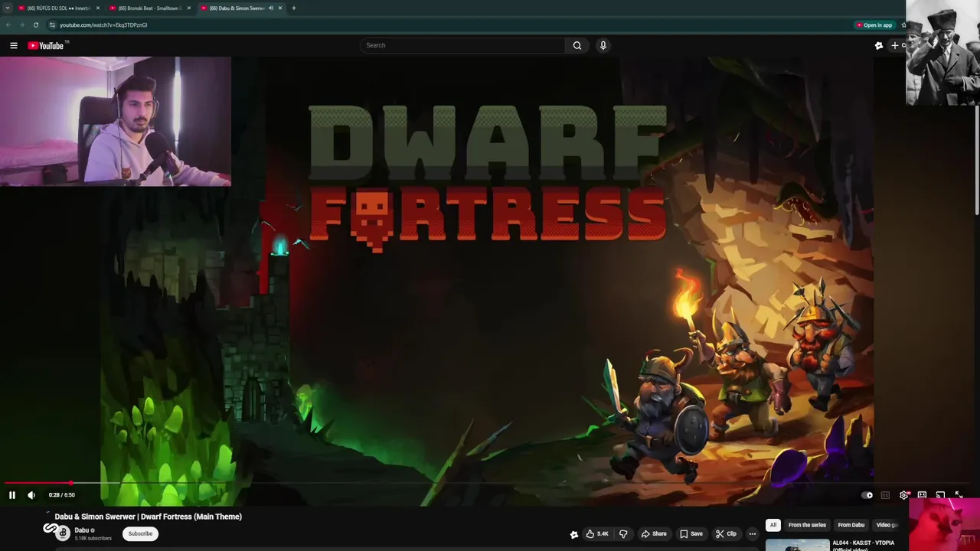Open the player settings gear

coord(903,495)
